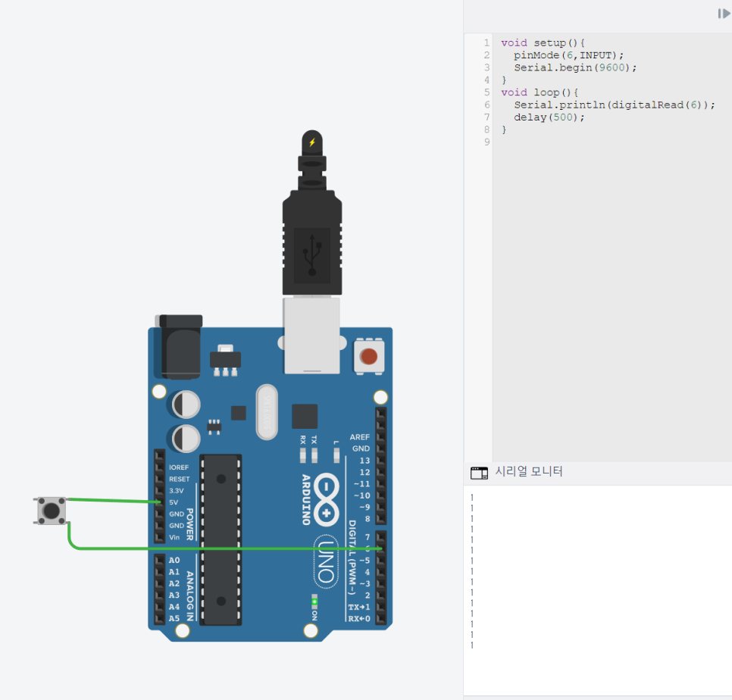Screen dimensions: 732x700
Task: Click the green ON power LED
Action: [x=314, y=602]
